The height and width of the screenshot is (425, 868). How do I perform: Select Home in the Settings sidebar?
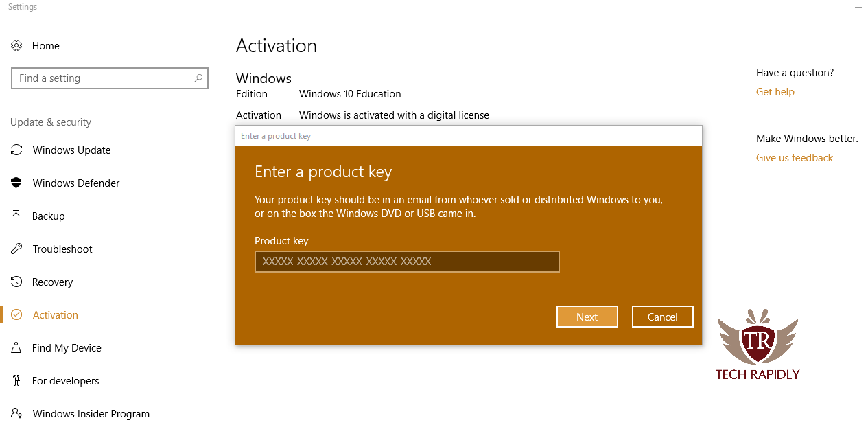point(46,45)
